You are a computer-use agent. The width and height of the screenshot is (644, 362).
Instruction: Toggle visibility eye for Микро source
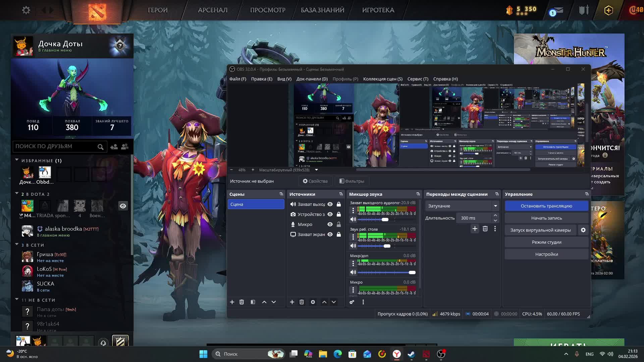pyautogui.click(x=330, y=224)
